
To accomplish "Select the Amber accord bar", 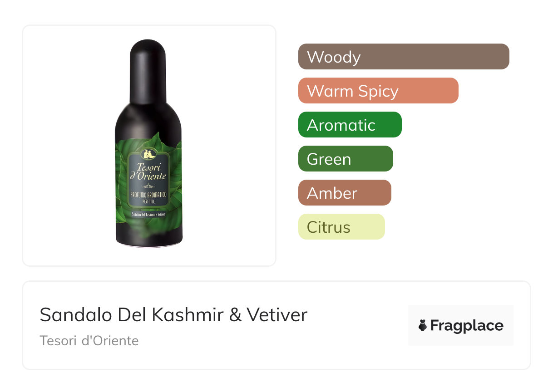I will 345,193.
